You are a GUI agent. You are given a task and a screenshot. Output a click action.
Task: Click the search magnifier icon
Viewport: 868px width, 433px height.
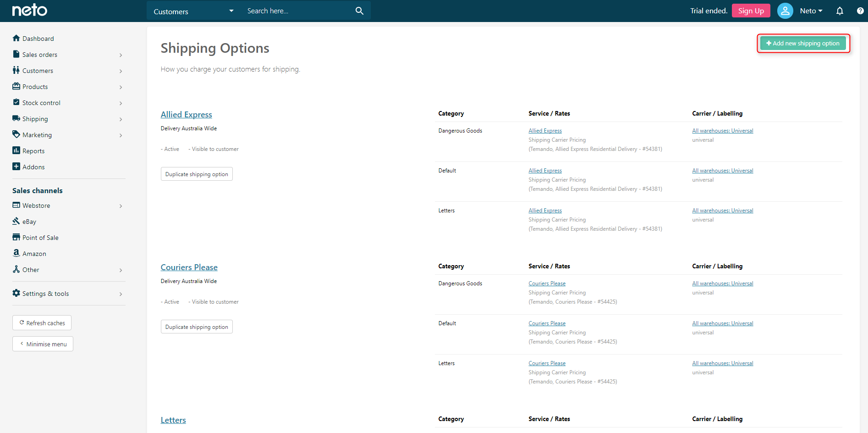[x=359, y=11]
